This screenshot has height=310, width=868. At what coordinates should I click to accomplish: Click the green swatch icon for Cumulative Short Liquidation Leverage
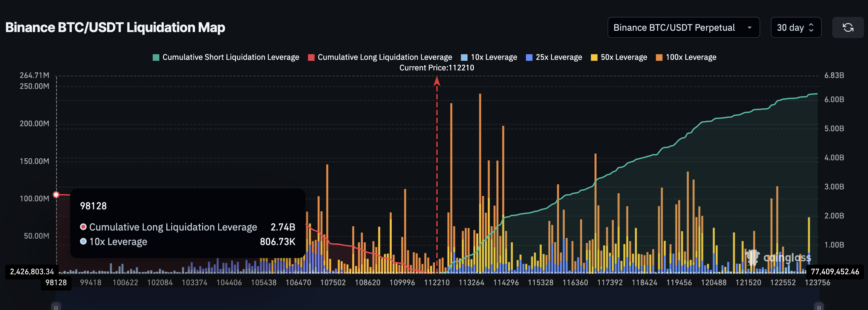click(156, 57)
